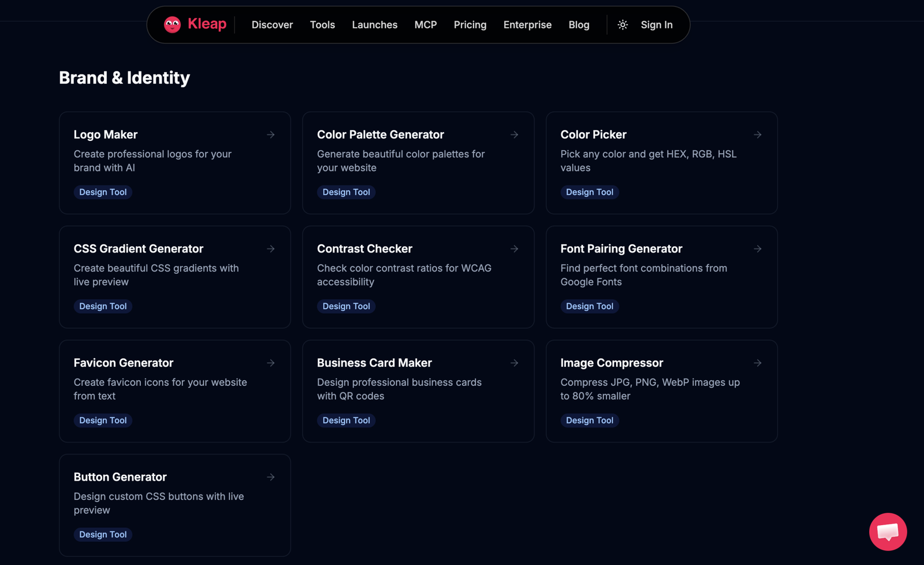This screenshot has width=924, height=565.
Task: Click Design Tool tag on Color Picker
Action: [x=590, y=192]
